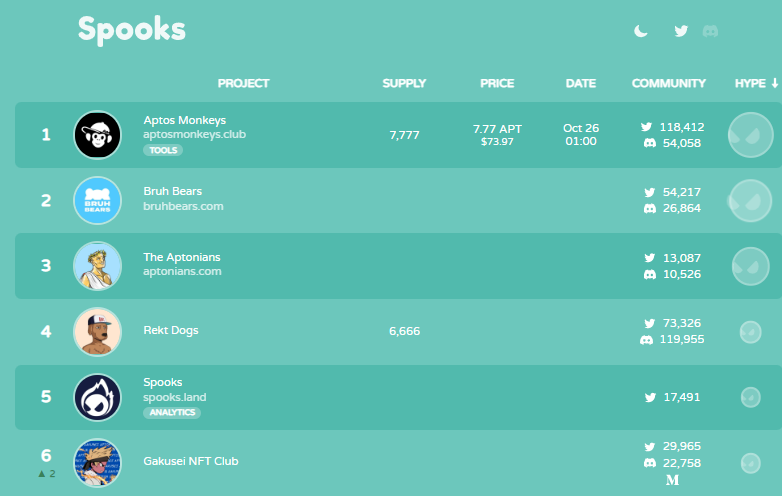This screenshot has height=496, width=782.
Task: Open Gakusei Twitter icon with 29,965
Action: (649, 447)
